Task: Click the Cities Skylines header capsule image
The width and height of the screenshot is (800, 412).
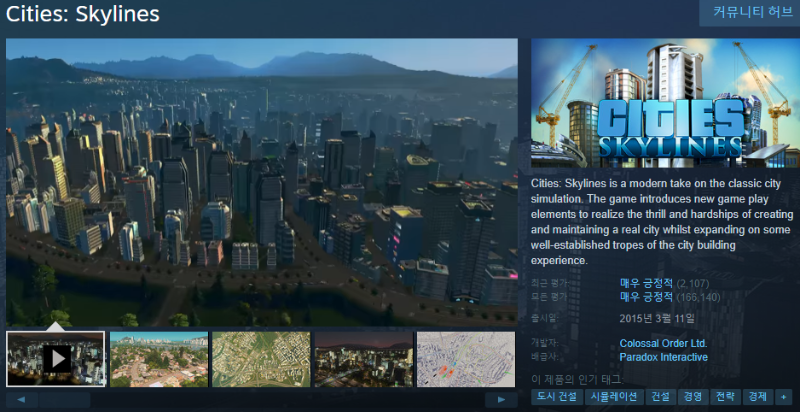Action: coord(665,103)
